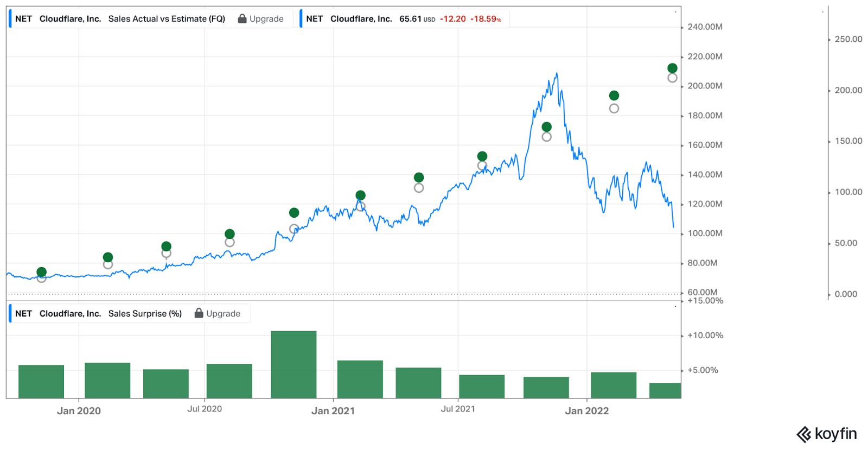Click the green actual sales dot near 126M
Screen dimensions: 868x449
361,195
